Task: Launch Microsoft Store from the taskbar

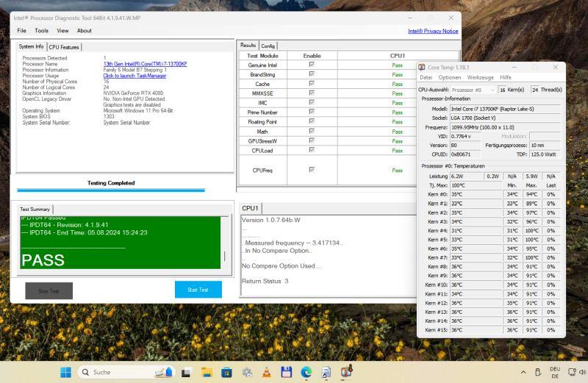Action: [x=226, y=372]
